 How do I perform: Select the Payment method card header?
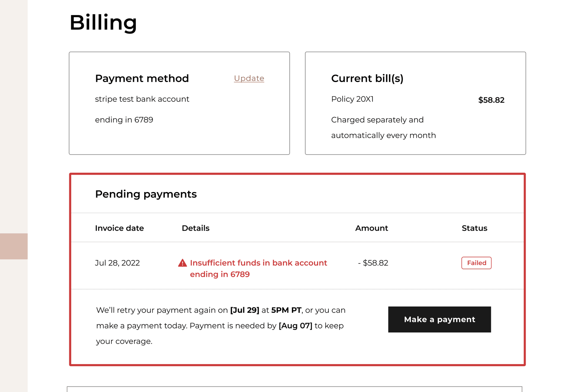pos(142,78)
